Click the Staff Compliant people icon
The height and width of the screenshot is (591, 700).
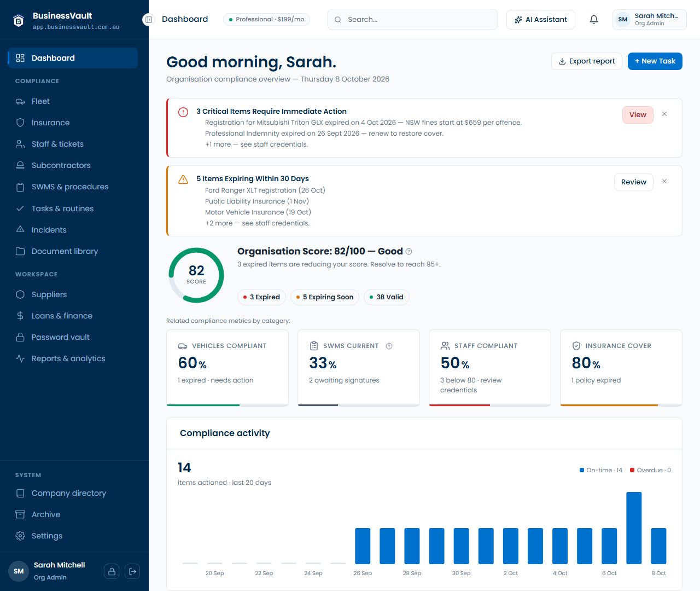point(445,346)
